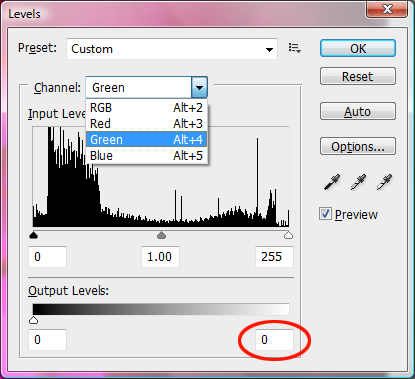Click the Auto button

(x=358, y=111)
